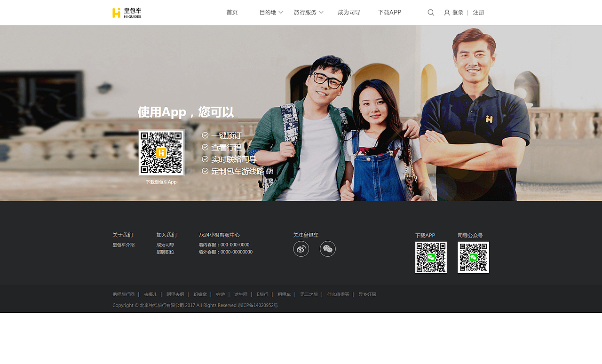Open the 皇包车介绍 footer link
The height and width of the screenshot is (364, 602).
(x=123, y=245)
